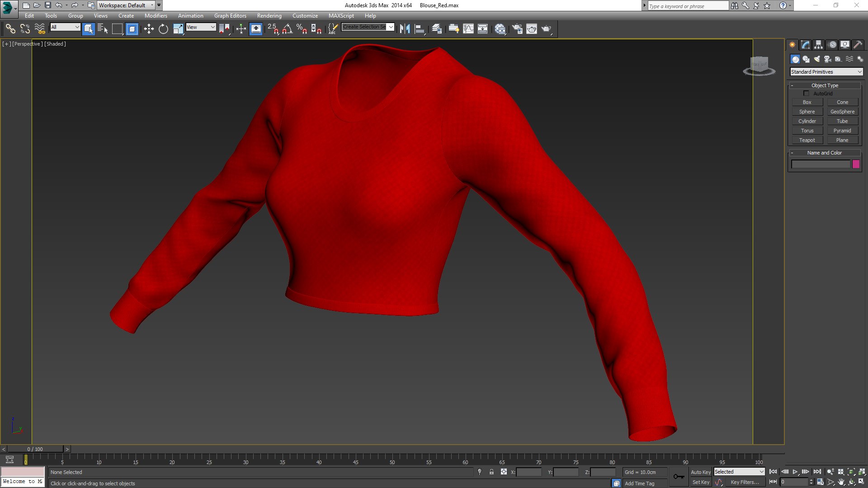Click the Unlink Selection icon
This screenshot has width=868, height=488.
pyautogui.click(x=25, y=29)
